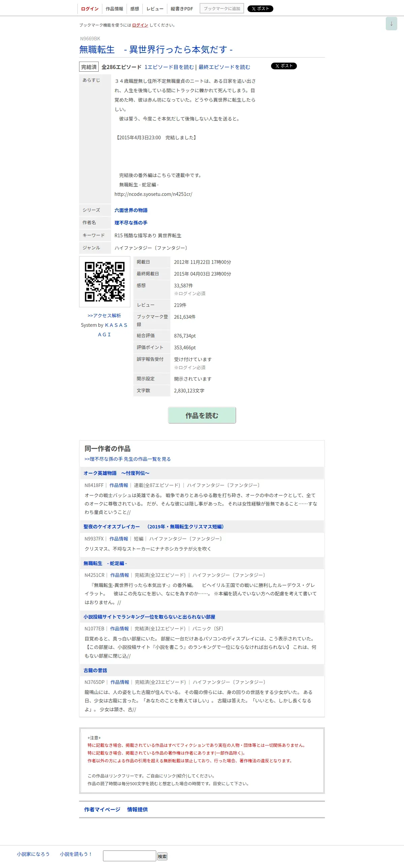Open the novel title 無職転生 link
Screen dimensions: 404x868
[156, 49]
